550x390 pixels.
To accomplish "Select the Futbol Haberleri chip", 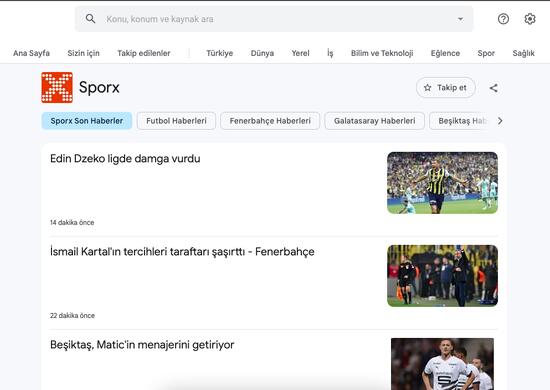I will 176,121.
